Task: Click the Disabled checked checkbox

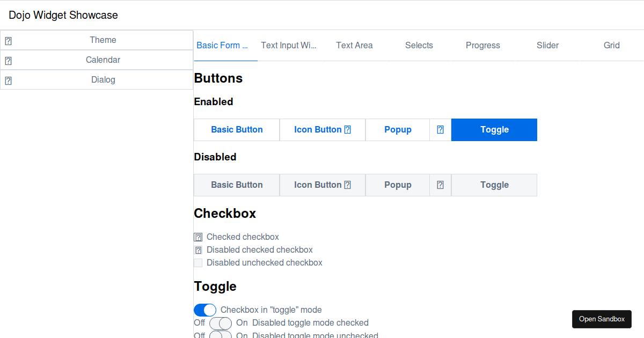Action: click(x=198, y=250)
